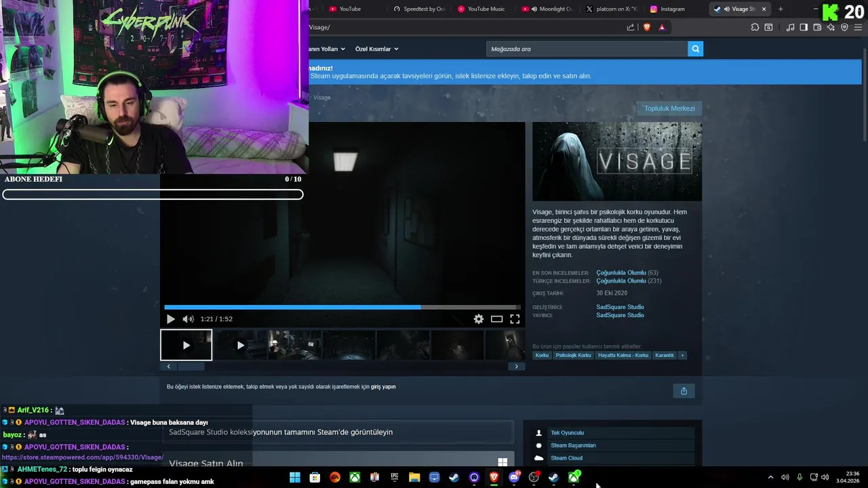The height and width of the screenshot is (488, 868).
Task: Toggle theater mode on video player
Action: click(x=497, y=319)
